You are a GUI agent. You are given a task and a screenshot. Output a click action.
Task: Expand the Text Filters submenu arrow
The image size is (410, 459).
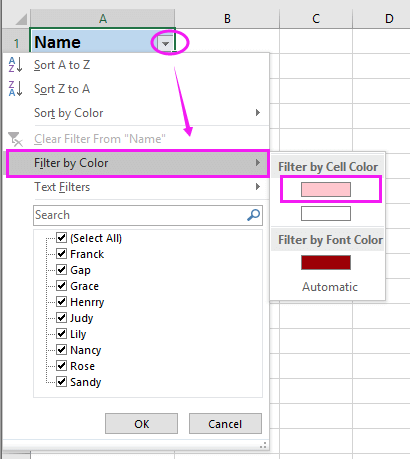257,187
